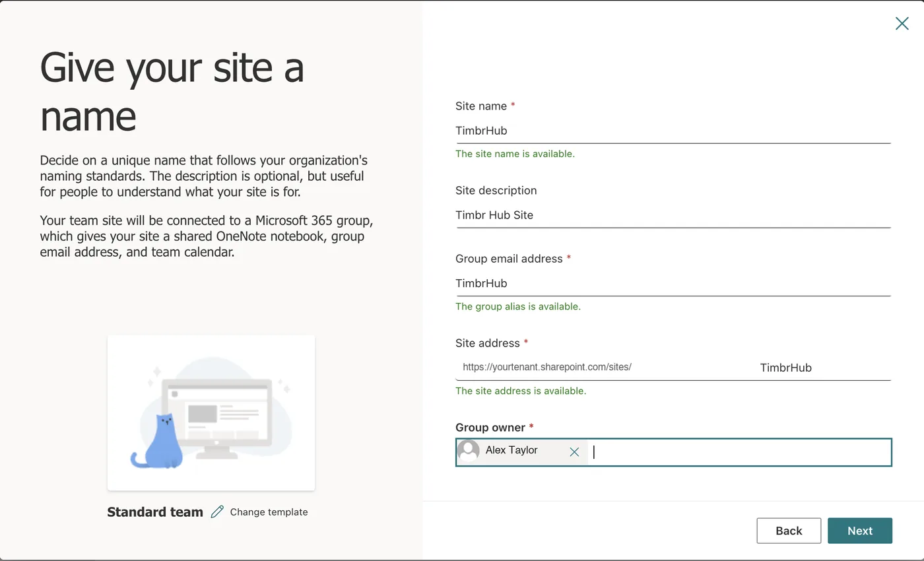The width and height of the screenshot is (924, 561).
Task: Click "The group alias is available." message
Action: pyautogui.click(x=518, y=307)
